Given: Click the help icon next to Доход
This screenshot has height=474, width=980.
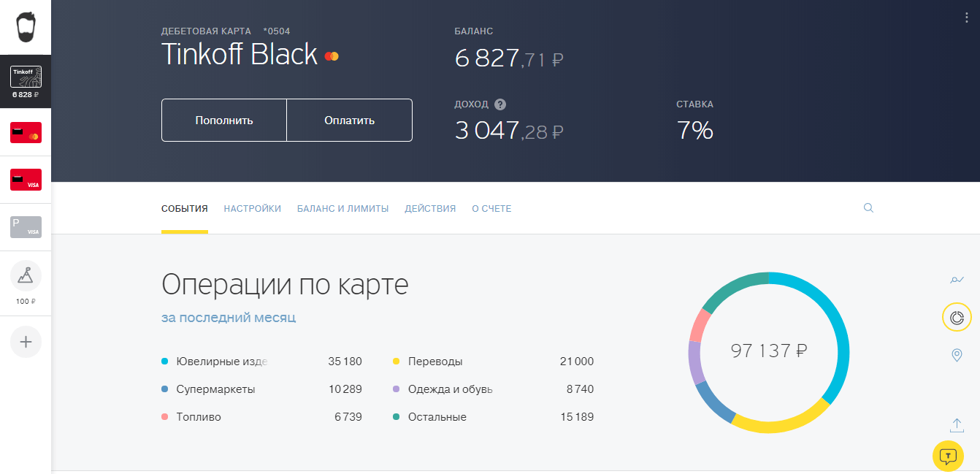Looking at the screenshot, I should click(500, 104).
